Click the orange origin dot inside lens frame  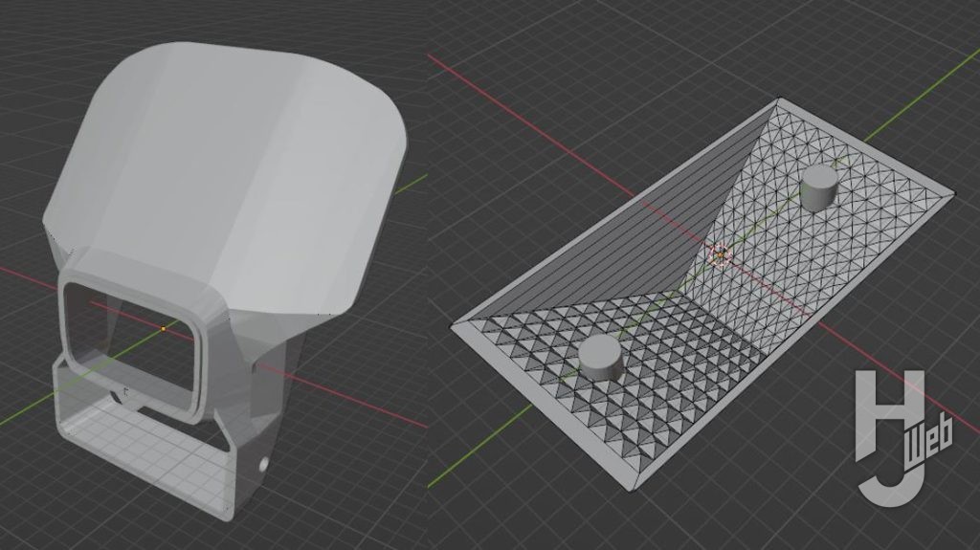[163, 328]
